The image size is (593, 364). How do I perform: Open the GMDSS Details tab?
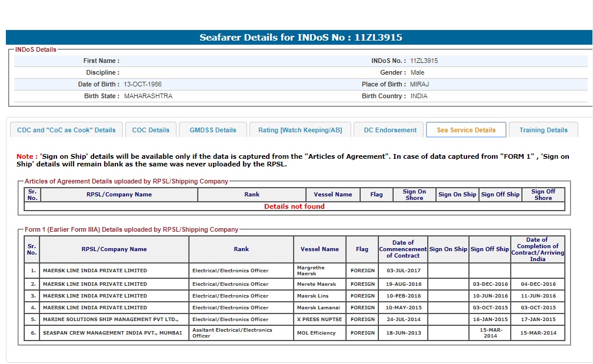213,130
